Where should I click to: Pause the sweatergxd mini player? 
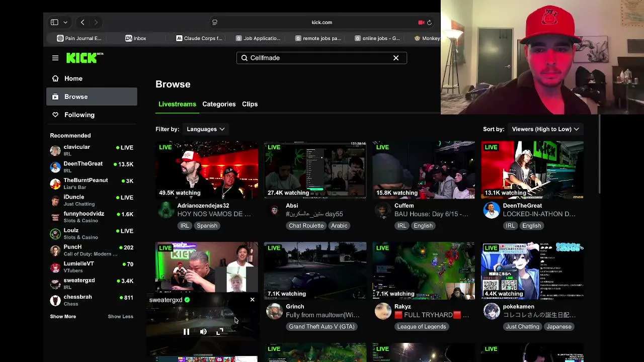(186, 332)
